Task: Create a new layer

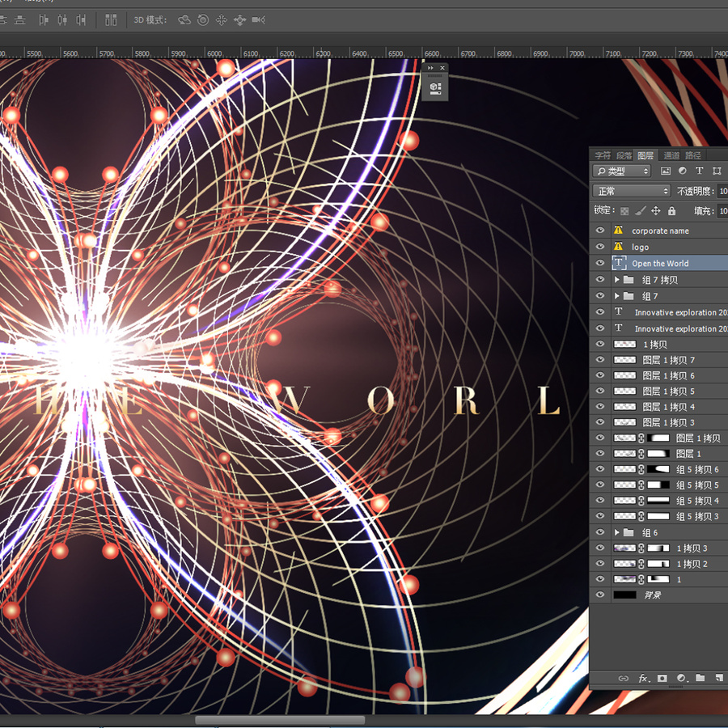Action: (719, 679)
